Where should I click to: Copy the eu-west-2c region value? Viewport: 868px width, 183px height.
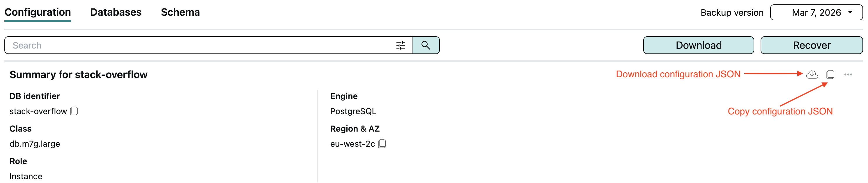382,144
